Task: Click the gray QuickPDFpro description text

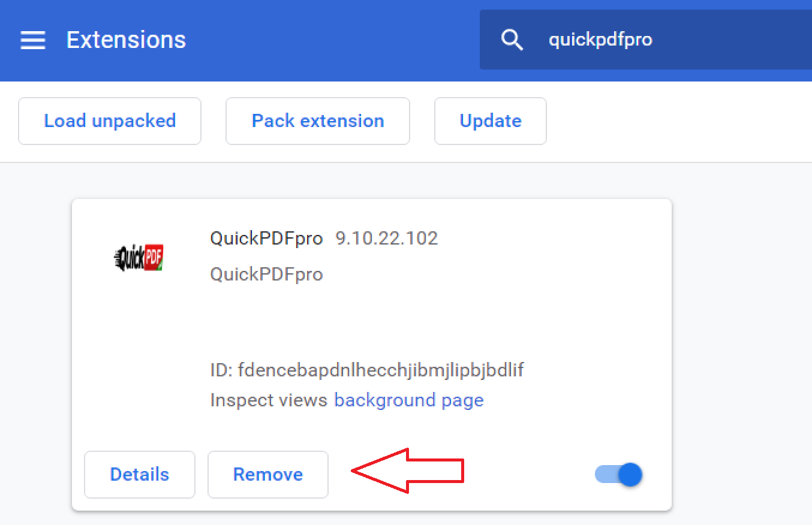Action: pos(267,274)
